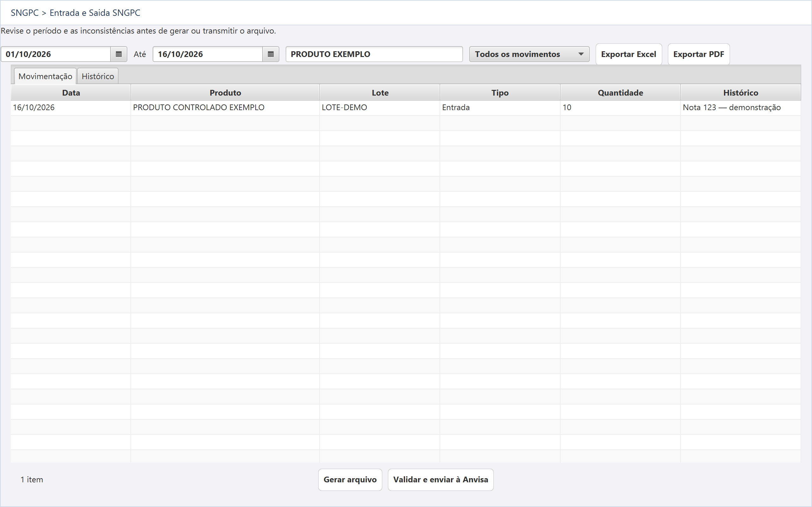The width and height of the screenshot is (812, 507).
Task: Focus the start date field 01/10/2026
Action: click(56, 54)
